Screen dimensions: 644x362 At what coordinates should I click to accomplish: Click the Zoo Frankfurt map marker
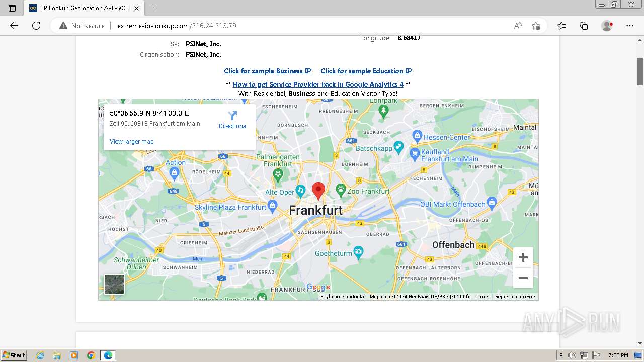(x=341, y=190)
